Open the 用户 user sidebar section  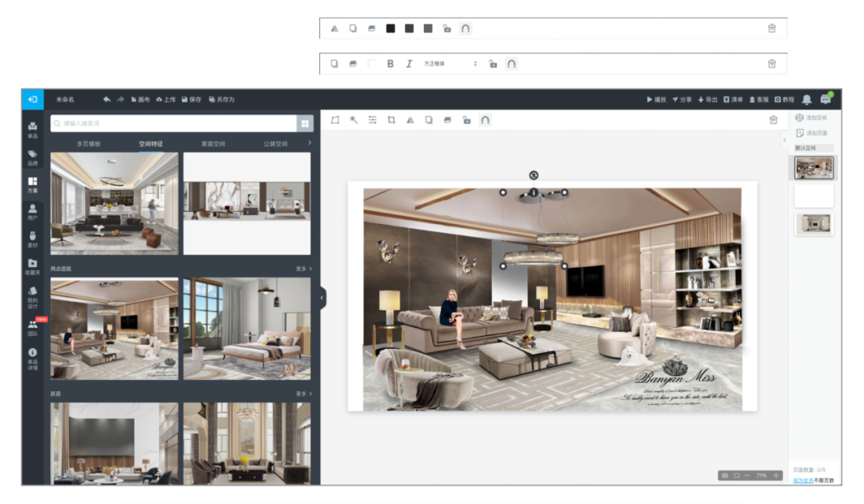coord(33,212)
